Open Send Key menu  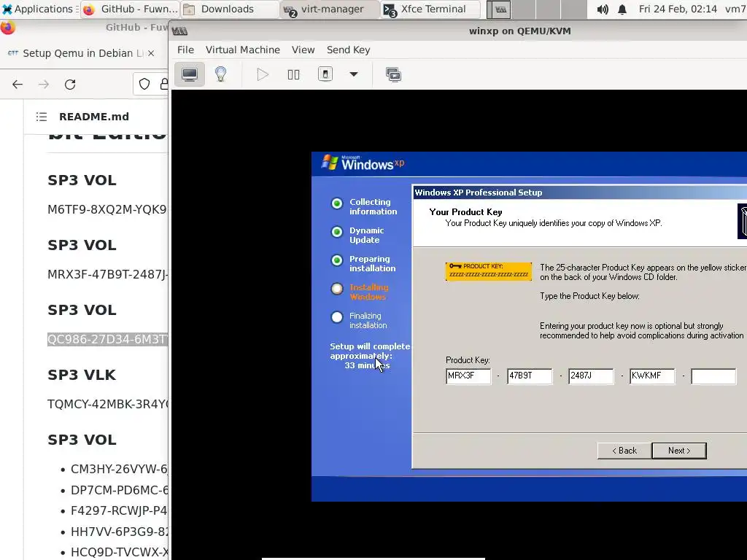[348, 50]
